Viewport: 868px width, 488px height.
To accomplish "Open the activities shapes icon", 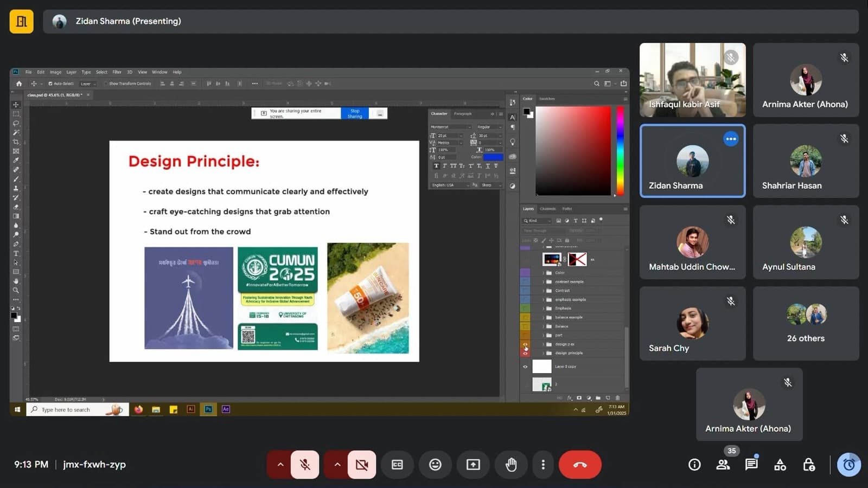I will tap(780, 465).
